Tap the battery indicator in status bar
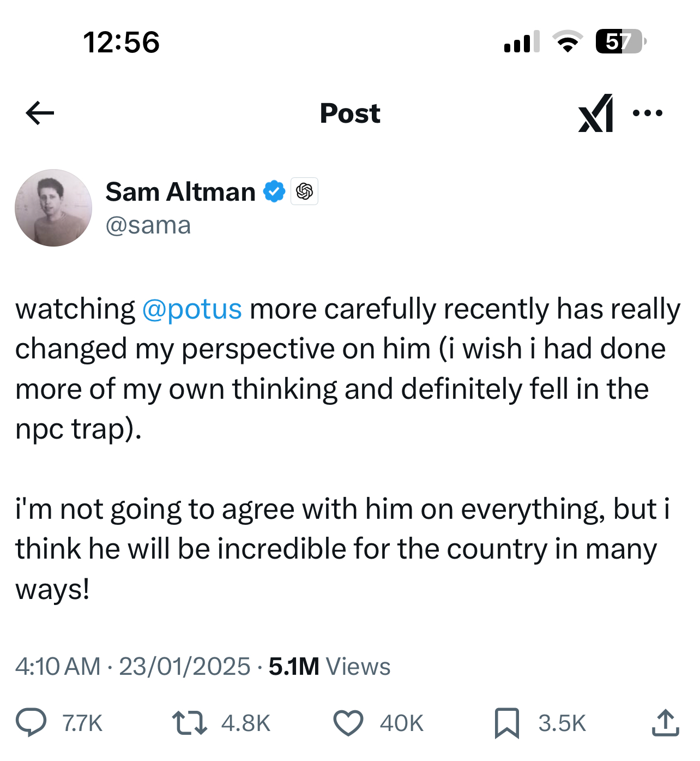The width and height of the screenshot is (700, 761). pos(620,41)
